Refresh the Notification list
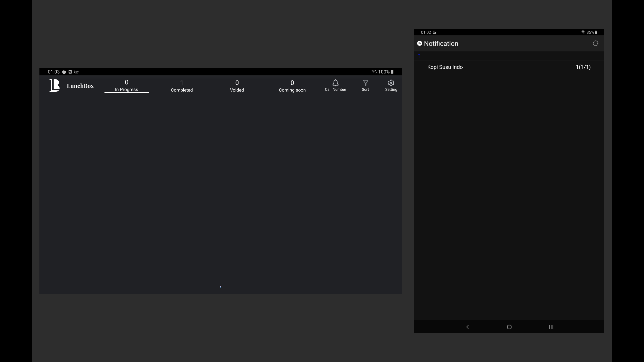This screenshot has width=644, height=362. (x=595, y=43)
